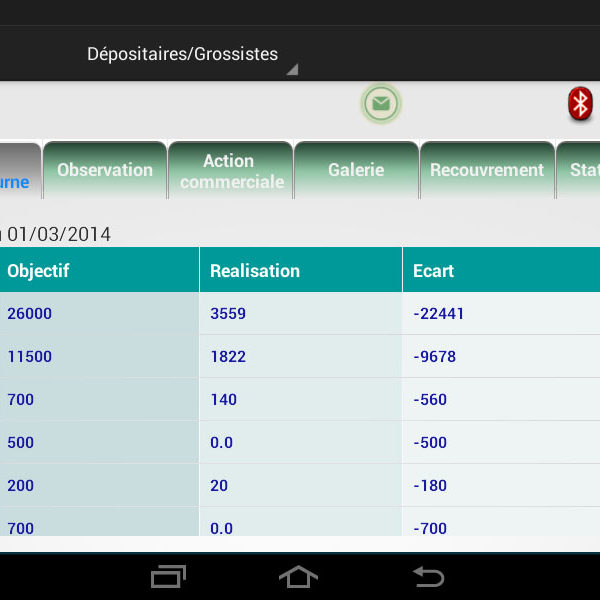Select the Galerie tab
600x600 pixels.
tap(356, 170)
